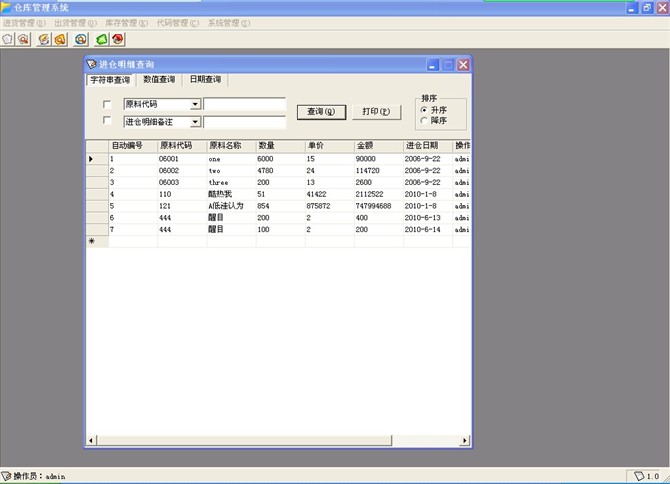Viewport: 670px width, 484px height.
Task: Click the quantity cell 4780
Action: pyautogui.click(x=280, y=171)
